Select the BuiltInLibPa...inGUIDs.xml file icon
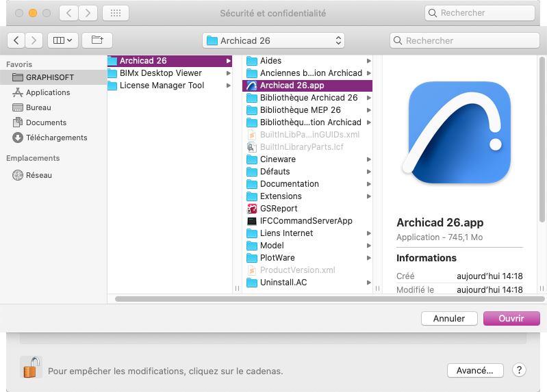The width and height of the screenshot is (547, 392). coord(251,135)
